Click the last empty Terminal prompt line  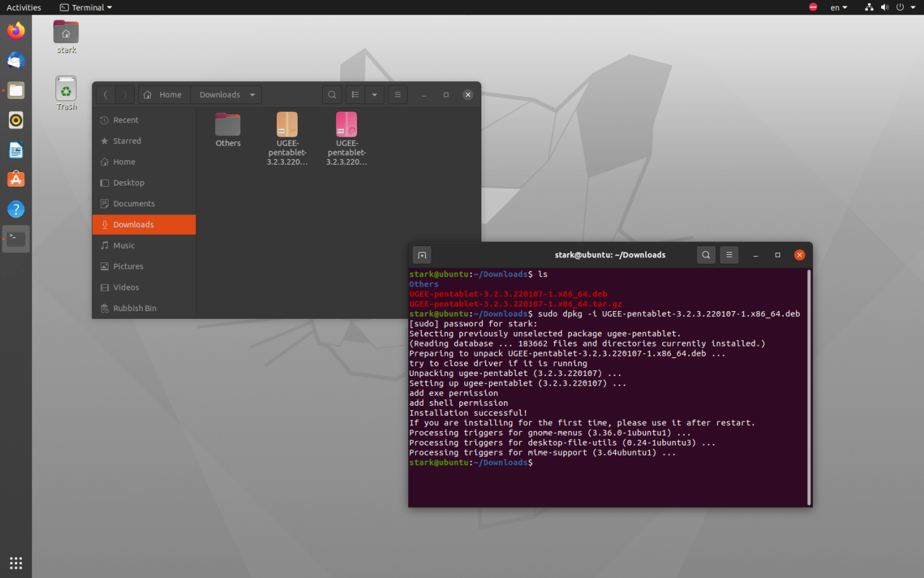click(x=471, y=463)
